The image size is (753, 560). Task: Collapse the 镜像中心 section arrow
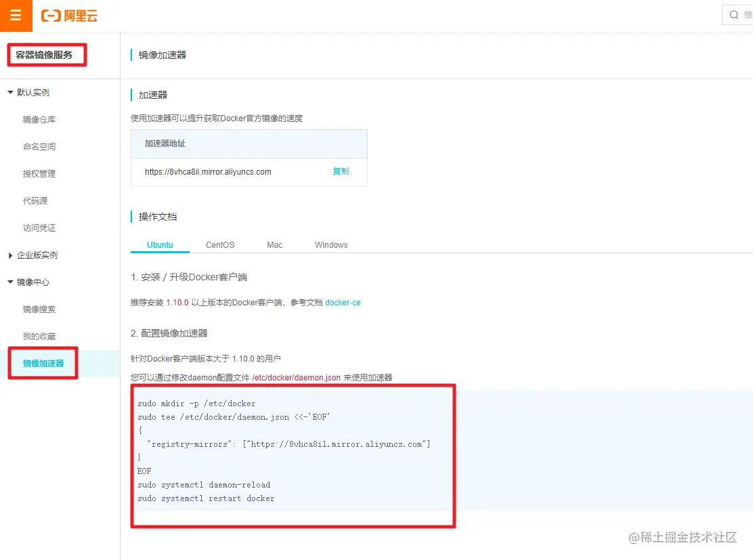(x=10, y=282)
